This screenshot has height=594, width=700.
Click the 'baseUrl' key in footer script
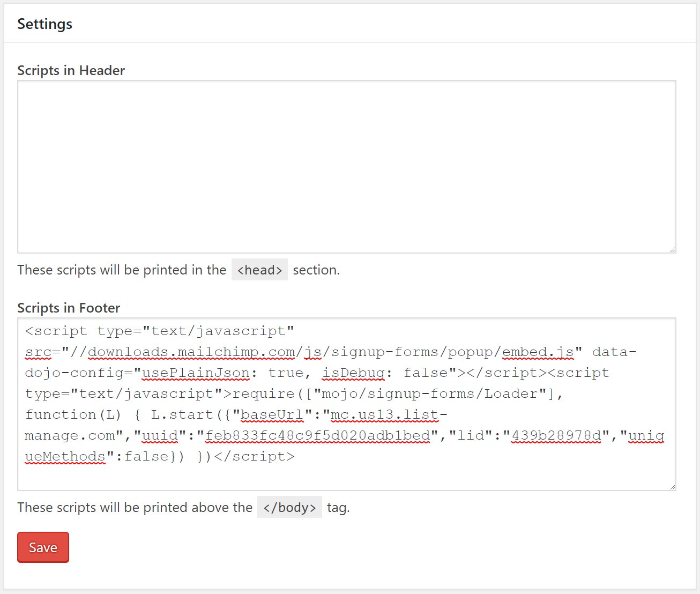point(272,414)
